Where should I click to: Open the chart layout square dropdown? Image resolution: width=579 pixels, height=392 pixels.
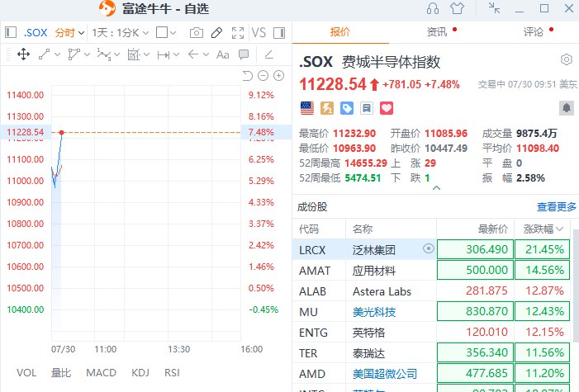tap(166, 33)
